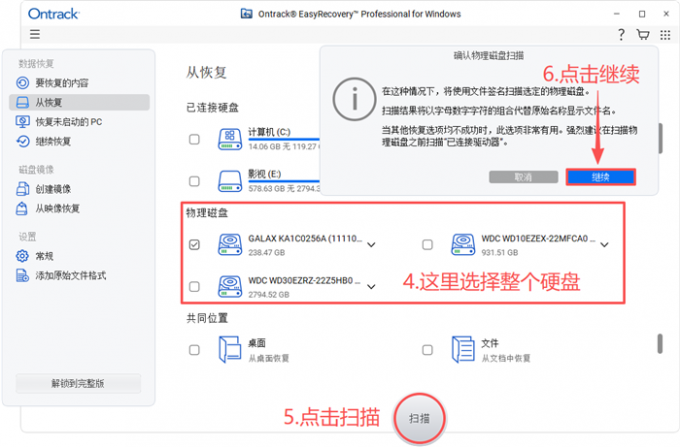680x447 pixels.
Task: Open the grid apps icon
Action: pyautogui.click(x=665, y=35)
